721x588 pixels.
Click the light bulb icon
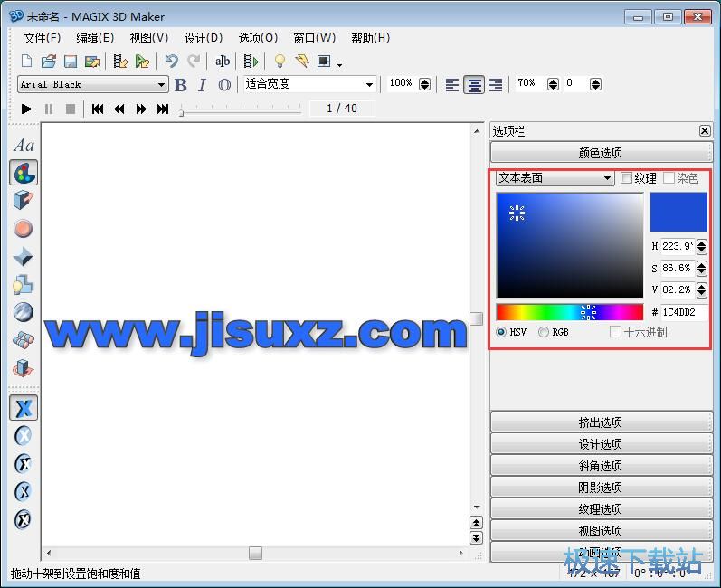[x=280, y=62]
